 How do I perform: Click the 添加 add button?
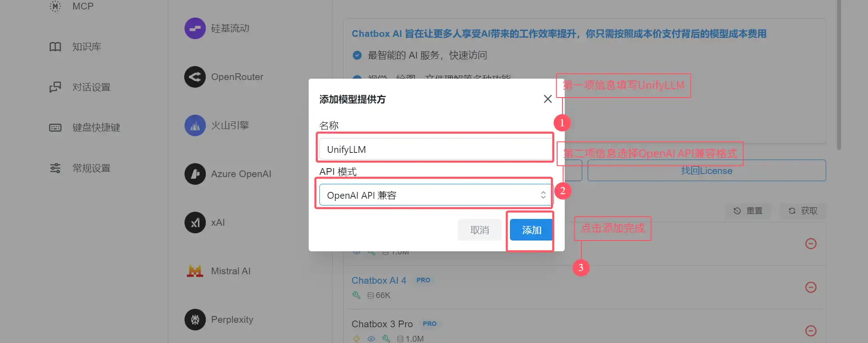tap(531, 230)
